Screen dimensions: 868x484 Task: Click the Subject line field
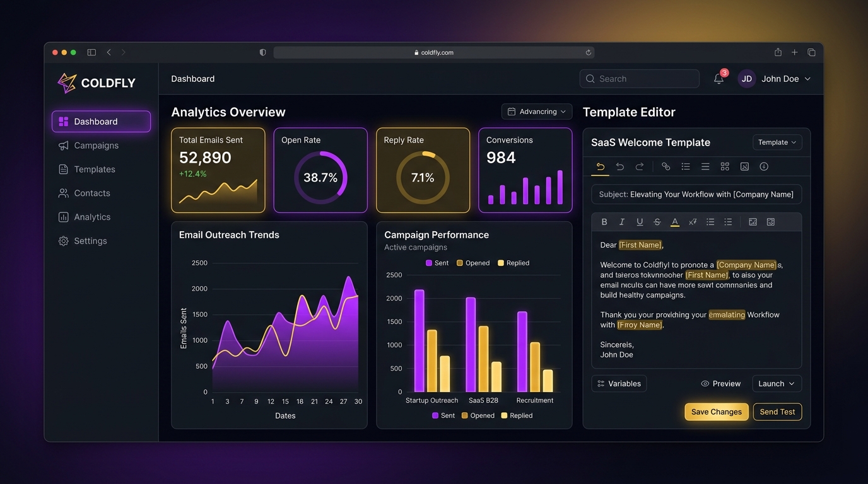pos(696,194)
